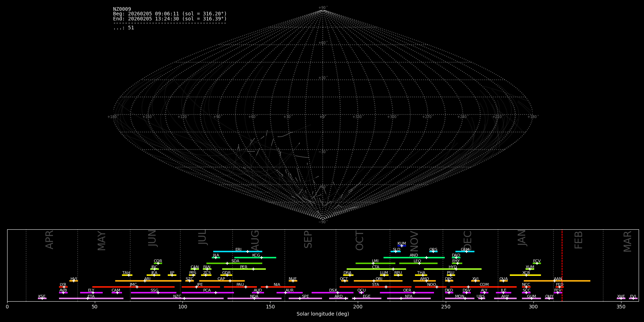Click the red dashed current solar longitude marker
Image resolution: width=644 pixels, height=322 pixels.
[562, 265]
